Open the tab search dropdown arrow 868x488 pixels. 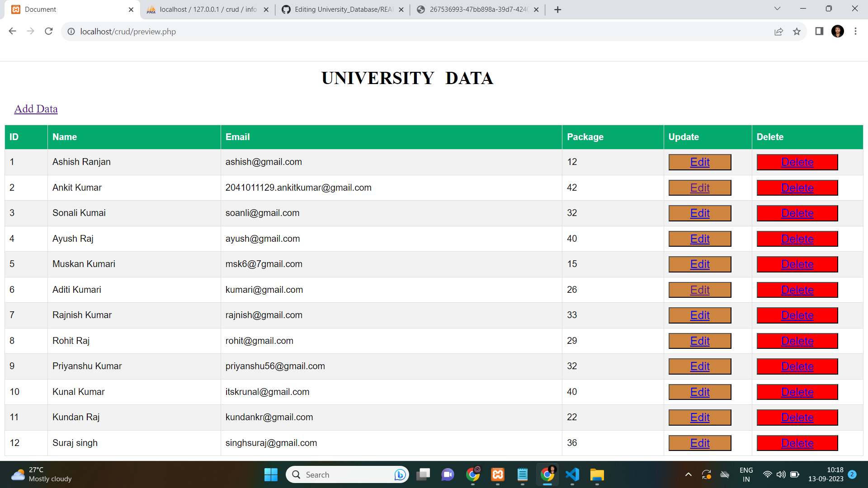[777, 8]
